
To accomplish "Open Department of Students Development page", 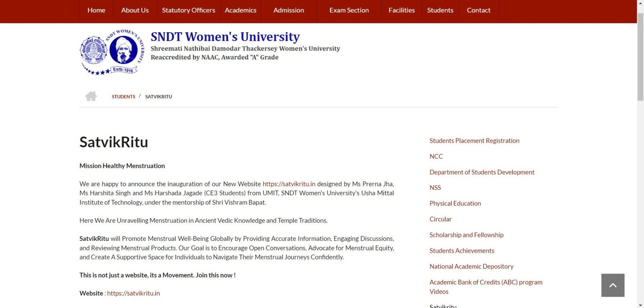I will pyautogui.click(x=482, y=172).
